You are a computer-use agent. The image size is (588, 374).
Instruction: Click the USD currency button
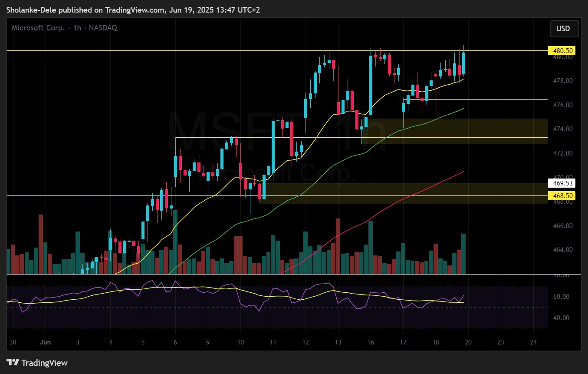click(x=564, y=29)
